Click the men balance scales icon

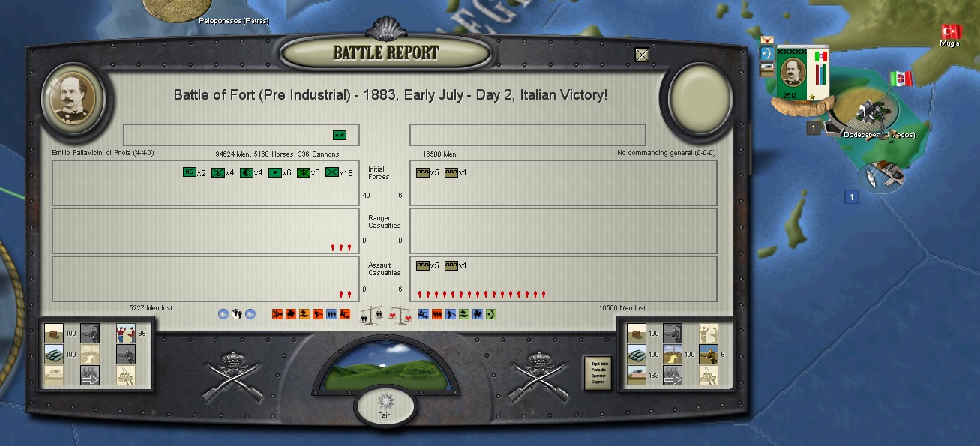pyautogui.click(x=371, y=316)
